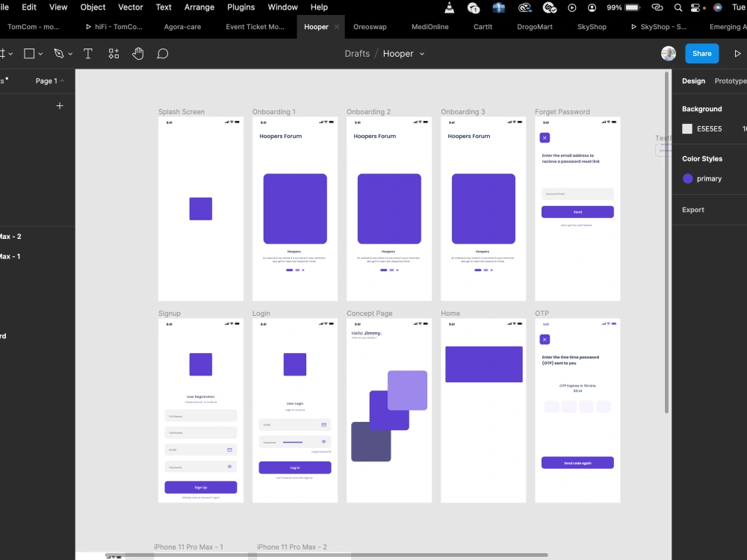Open the Siri menu bar icon
The width and height of the screenshot is (747, 560).
click(x=717, y=7)
